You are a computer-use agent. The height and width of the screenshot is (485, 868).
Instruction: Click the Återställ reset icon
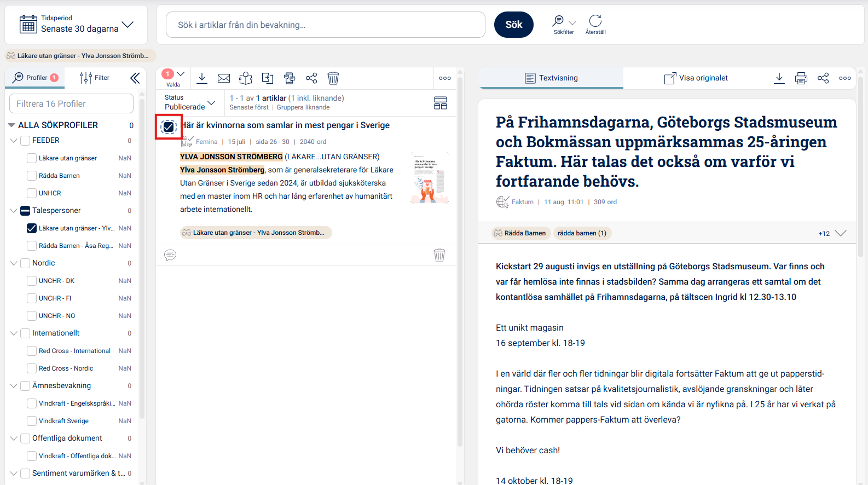[x=595, y=21]
